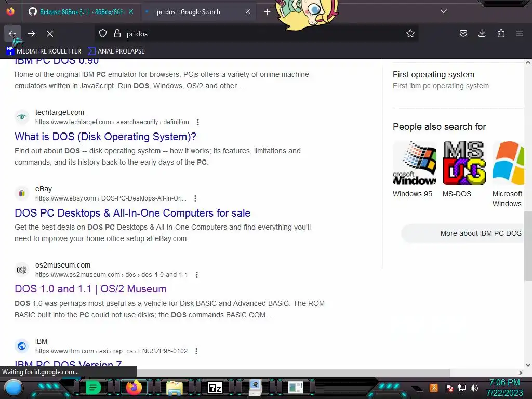The width and height of the screenshot is (532, 399).
Task: Open Microsoft Windows related search thumbnail
Action: (508, 163)
